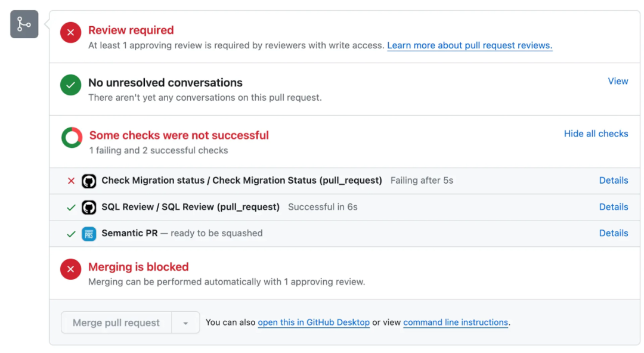Click the green checkmark on SQL Review row
The image size is (644, 353).
click(x=71, y=208)
